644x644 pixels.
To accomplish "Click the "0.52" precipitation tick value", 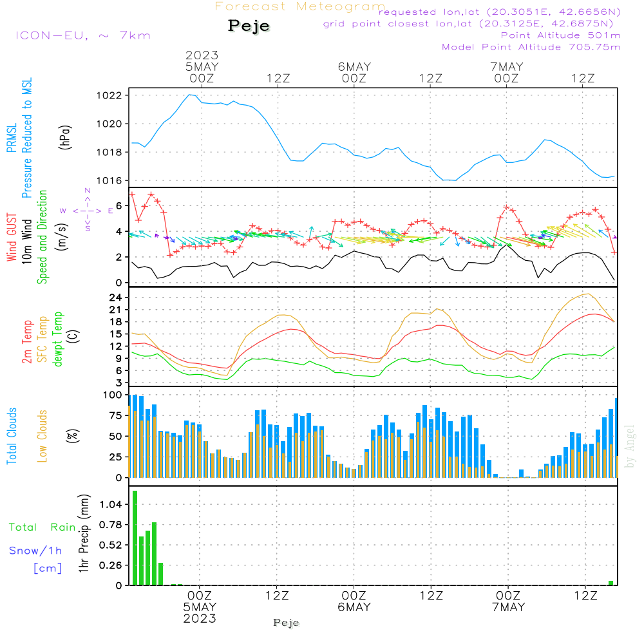I will click(111, 545).
